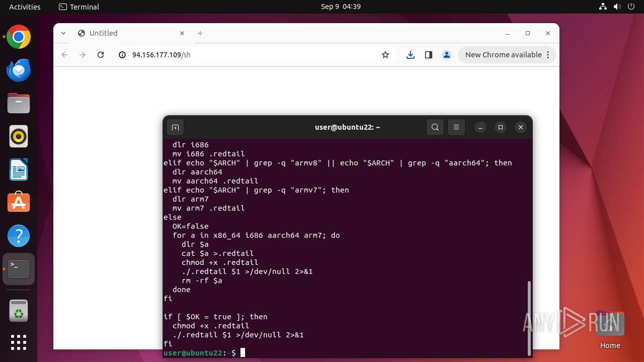
Task: Close the terminal window
Action: (521, 127)
